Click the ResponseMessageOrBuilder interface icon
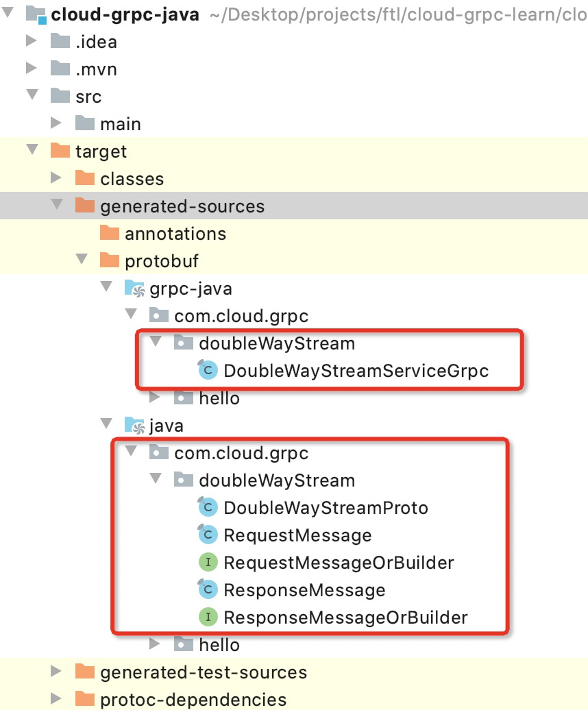This screenshot has height=710, width=588. (208, 617)
